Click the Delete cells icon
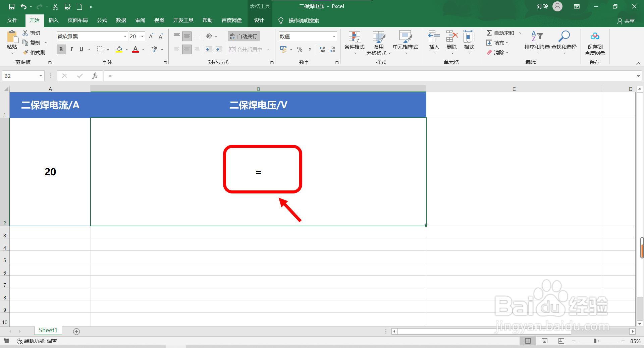 click(452, 36)
